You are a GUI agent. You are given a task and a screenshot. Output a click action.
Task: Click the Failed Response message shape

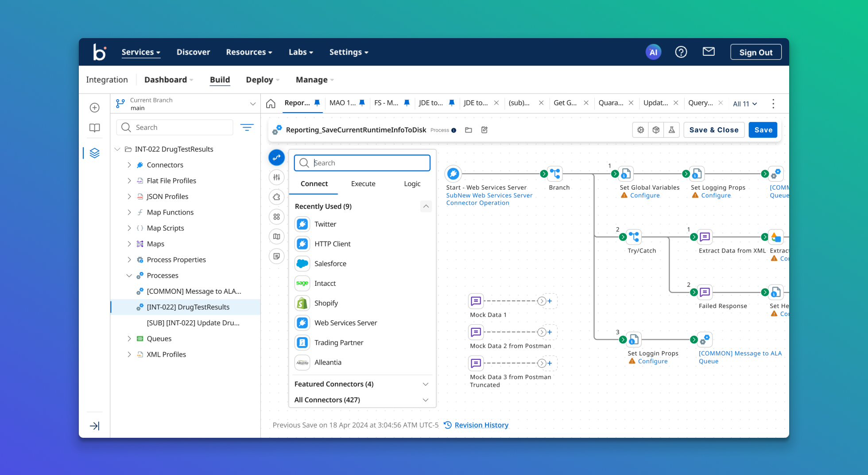click(705, 292)
